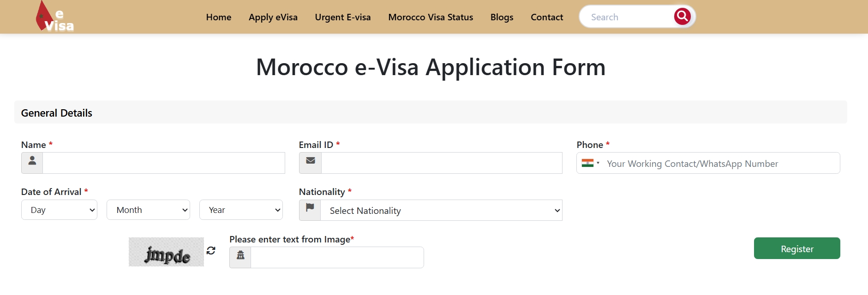Image resolution: width=868 pixels, height=295 pixels.
Task: Refresh the captcha image
Action: [211, 250]
